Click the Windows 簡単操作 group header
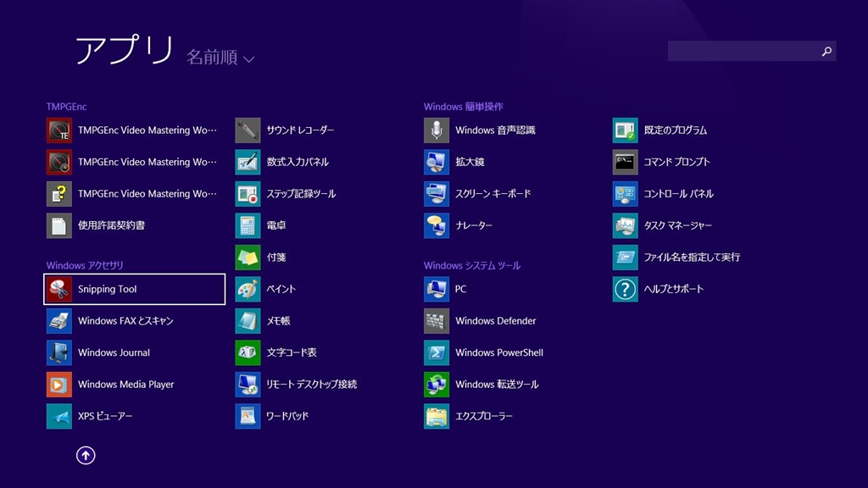Screen dimensions: 868x488 tap(464, 106)
